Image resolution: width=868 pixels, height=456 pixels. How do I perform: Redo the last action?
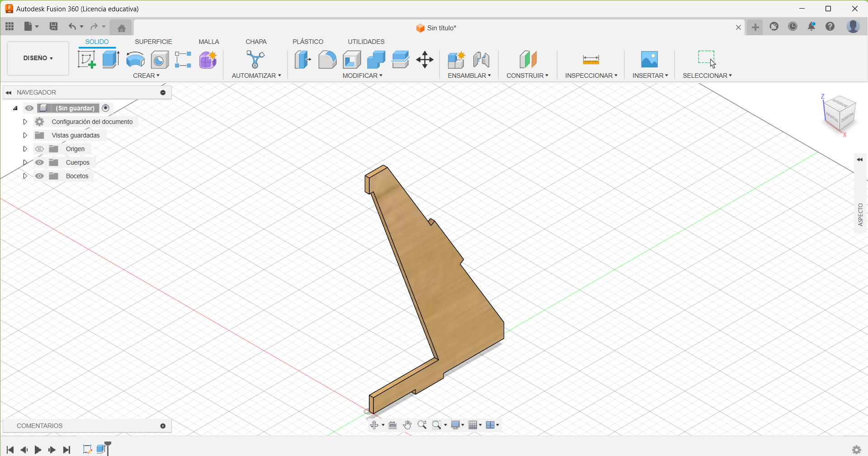94,27
